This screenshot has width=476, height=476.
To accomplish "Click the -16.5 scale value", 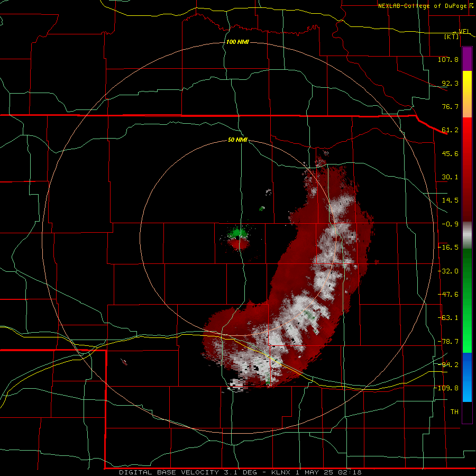I will [448, 248].
